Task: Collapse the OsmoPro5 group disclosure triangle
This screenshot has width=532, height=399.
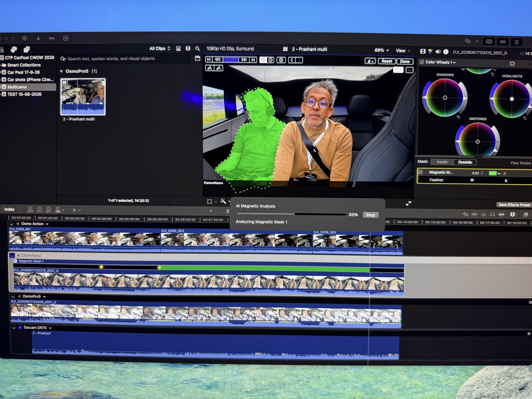Action: [x=61, y=71]
